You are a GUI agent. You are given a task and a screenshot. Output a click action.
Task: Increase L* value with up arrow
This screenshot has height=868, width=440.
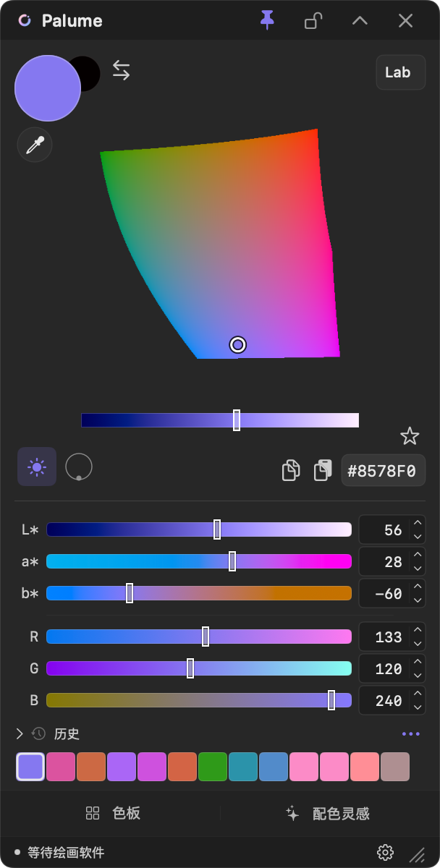coord(417,523)
